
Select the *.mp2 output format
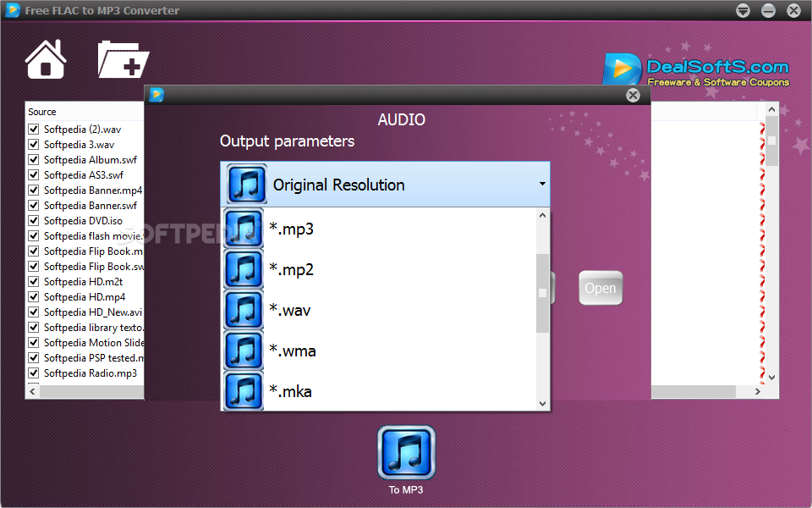click(x=380, y=269)
